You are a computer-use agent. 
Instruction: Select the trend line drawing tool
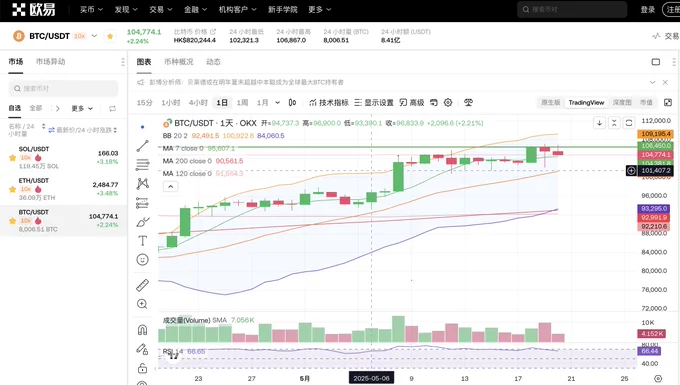[x=142, y=146]
